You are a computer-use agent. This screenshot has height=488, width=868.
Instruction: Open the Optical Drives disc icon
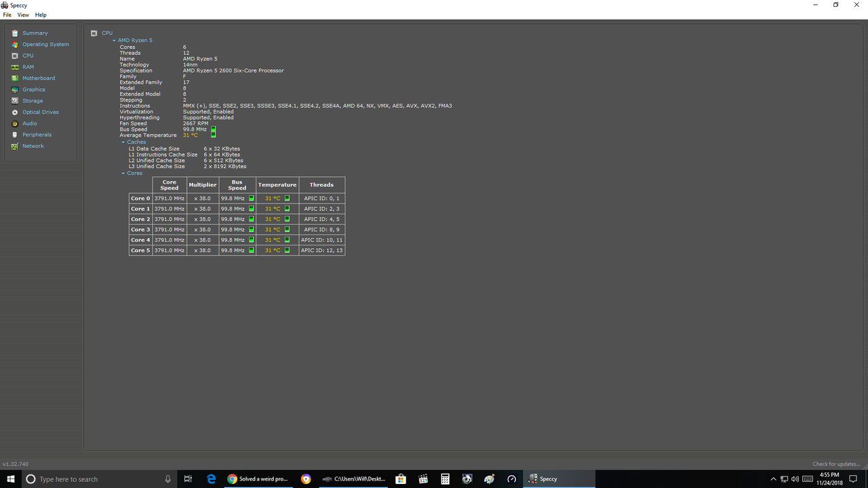[15, 113]
